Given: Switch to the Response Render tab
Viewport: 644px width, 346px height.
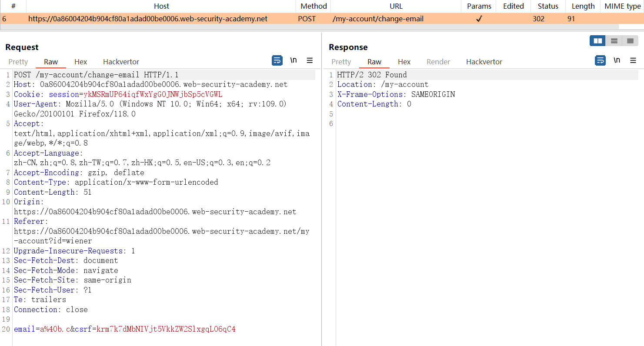Looking at the screenshot, I should click(x=438, y=62).
